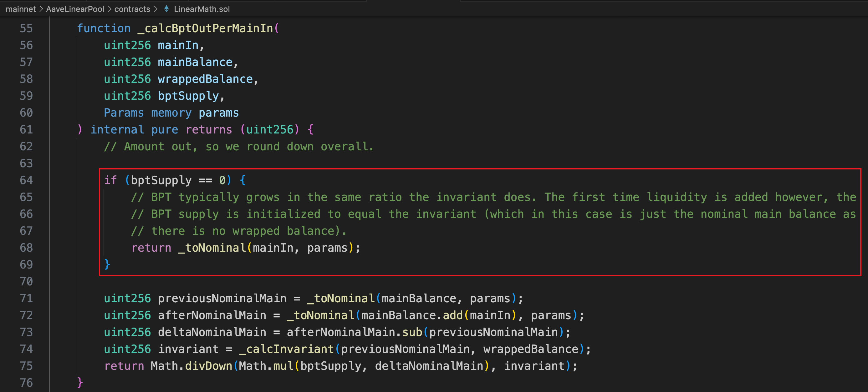Screen dimensions: 868x392
Task: Click deltaNominalMain variable declaration on line 73
Action: (212, 332)
